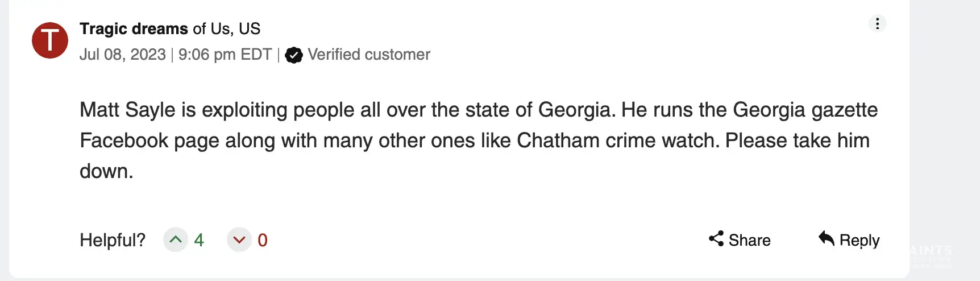Image resolution: width=980 pixels, height=281 pixels.
Task: Click the reviewer location Us, US
Action: [x=235, y=28]
